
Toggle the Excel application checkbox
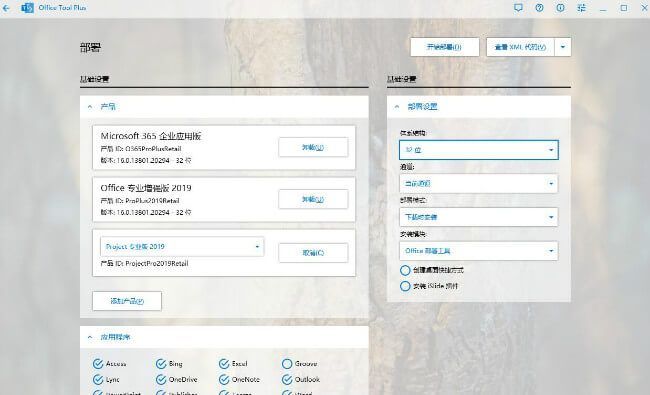(224, 363)
